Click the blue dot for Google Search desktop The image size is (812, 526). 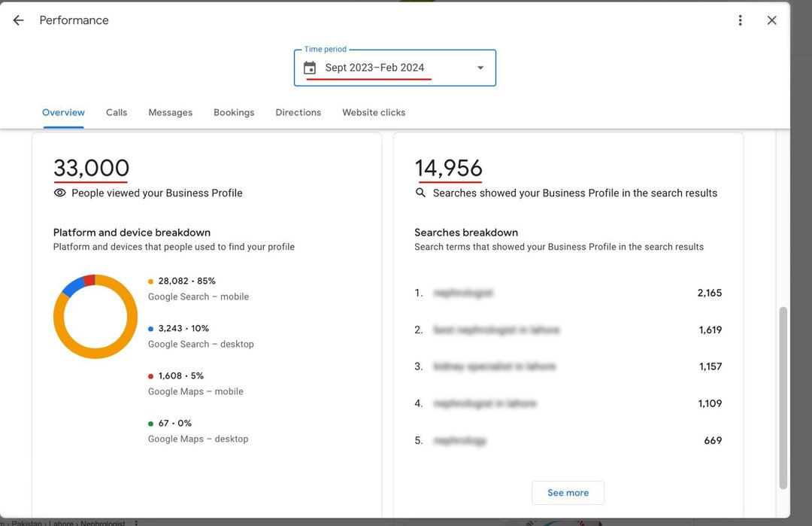(x=150, y=329)
